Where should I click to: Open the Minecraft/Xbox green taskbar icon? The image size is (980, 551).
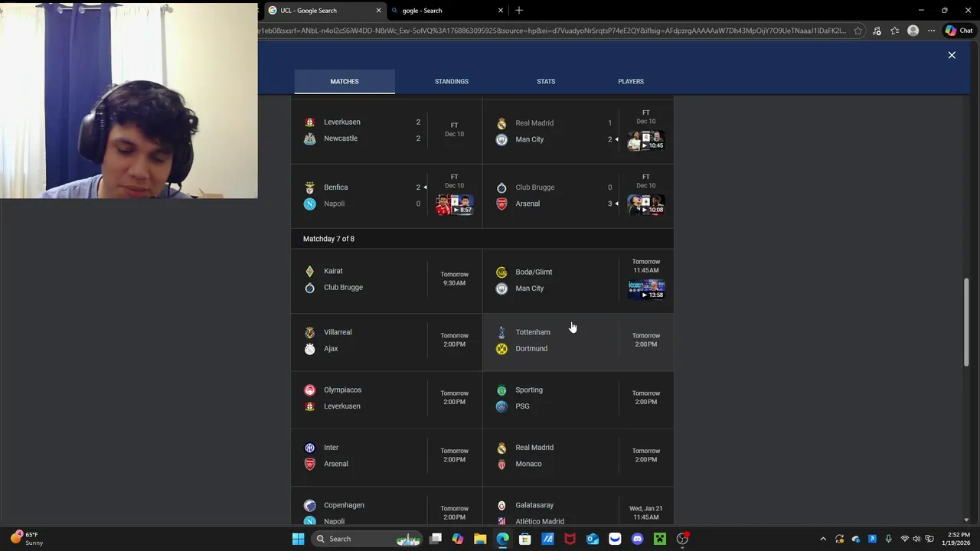point(660,539)
